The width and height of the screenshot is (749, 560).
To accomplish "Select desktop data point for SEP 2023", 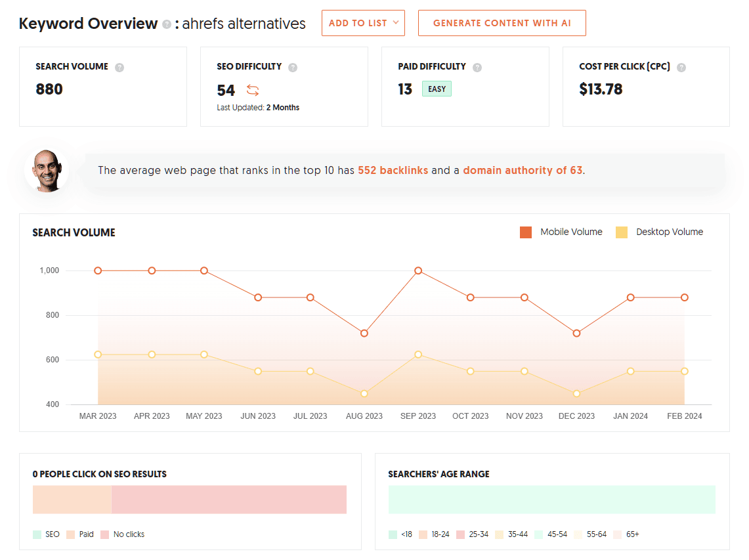I will [418, 355].
